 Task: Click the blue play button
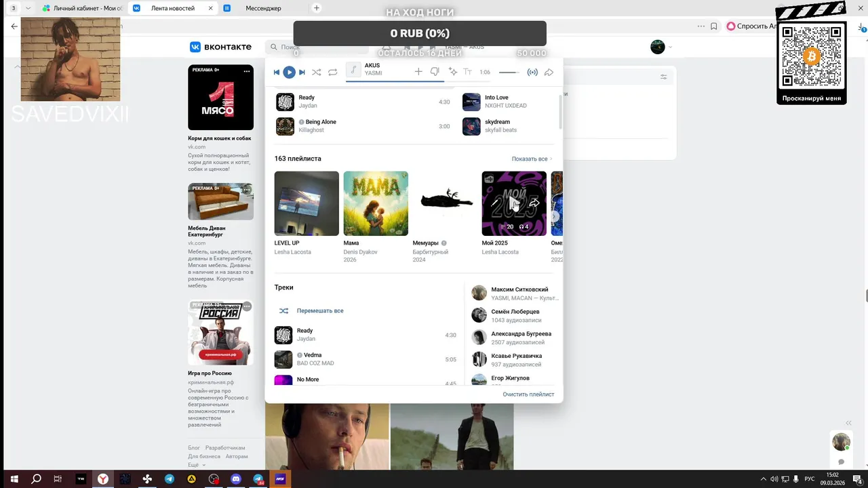coord(289,72)
